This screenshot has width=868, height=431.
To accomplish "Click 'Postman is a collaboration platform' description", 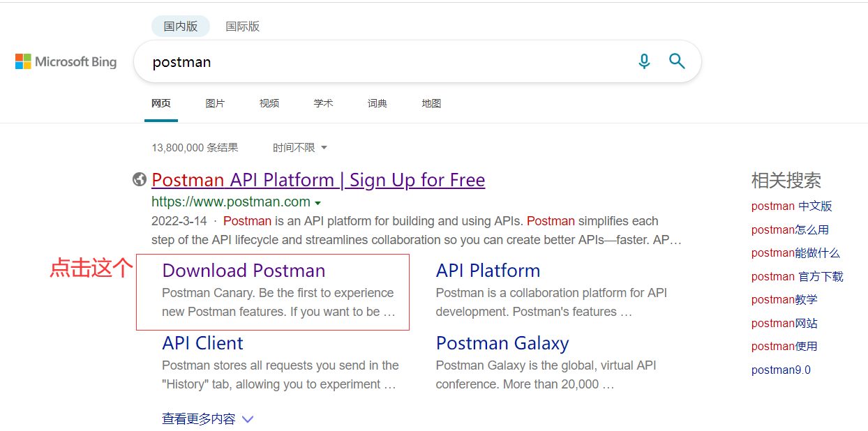I will (551, 303).
